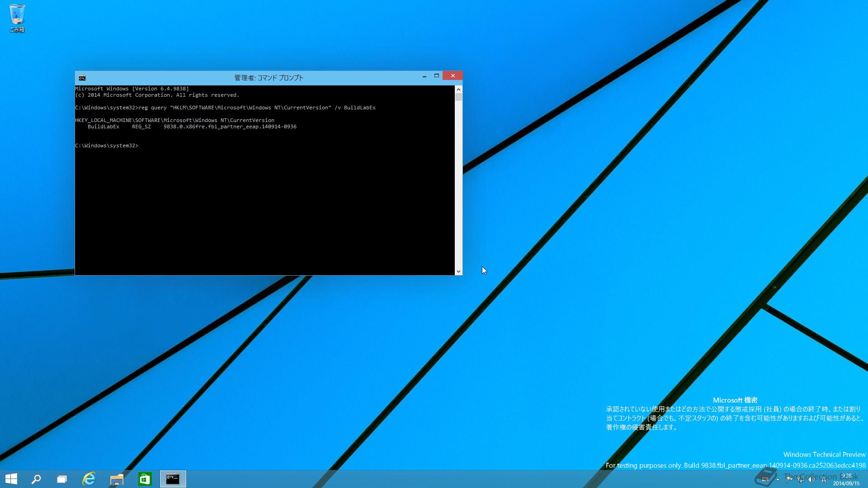Click the BuildLabEx value '9838.0.x86fre.fbl_partner_eeap.140914-0936'
Screen dimensions: 868x488
(230, 127)
